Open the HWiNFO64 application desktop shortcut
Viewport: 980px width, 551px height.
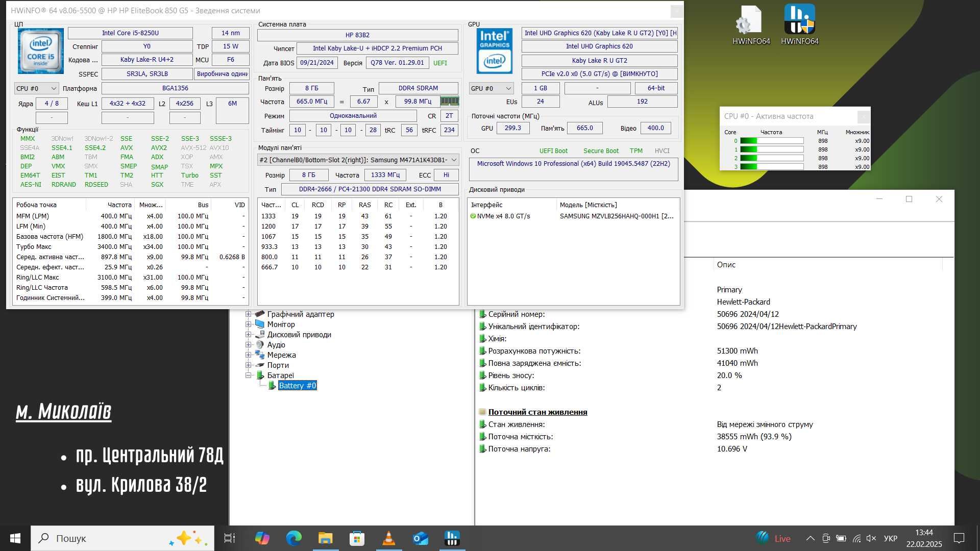click(x=799, y=24)
